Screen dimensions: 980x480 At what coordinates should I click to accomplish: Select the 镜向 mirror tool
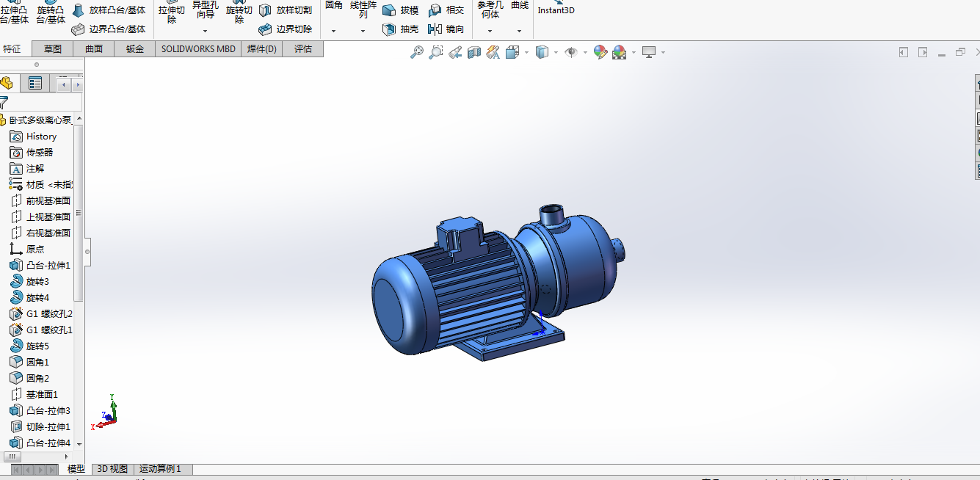pyautogui.click(x=446, y=29)
